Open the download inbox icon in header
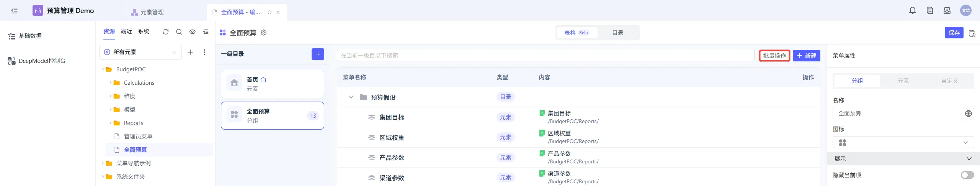This screenshot has height=186, width=980. (x=947, y=10)
